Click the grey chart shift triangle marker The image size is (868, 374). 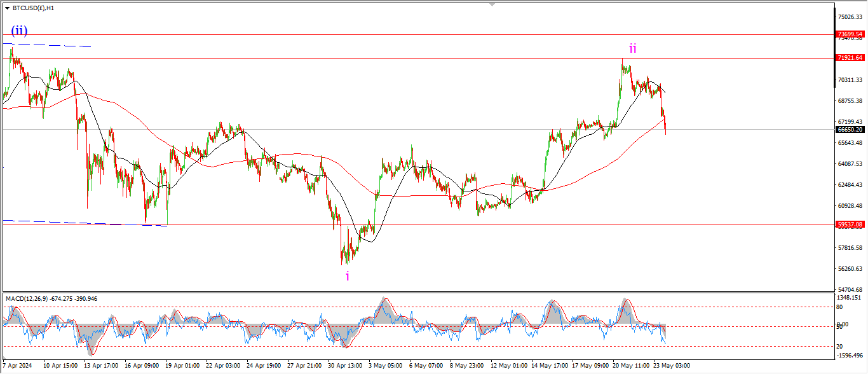pos(491,4)
